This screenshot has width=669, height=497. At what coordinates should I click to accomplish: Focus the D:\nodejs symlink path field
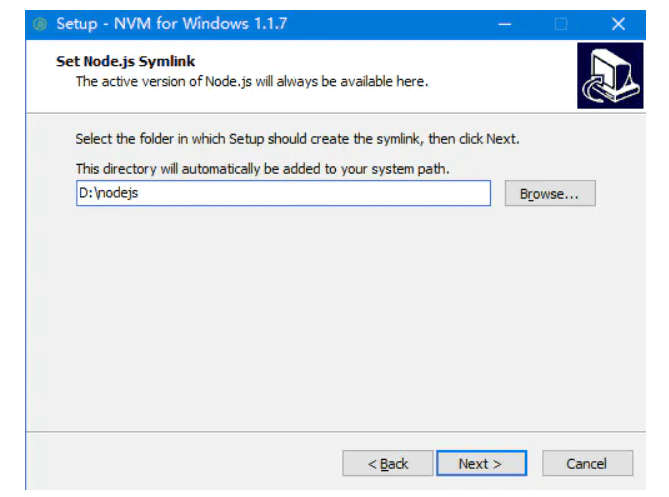click(283, 193)
